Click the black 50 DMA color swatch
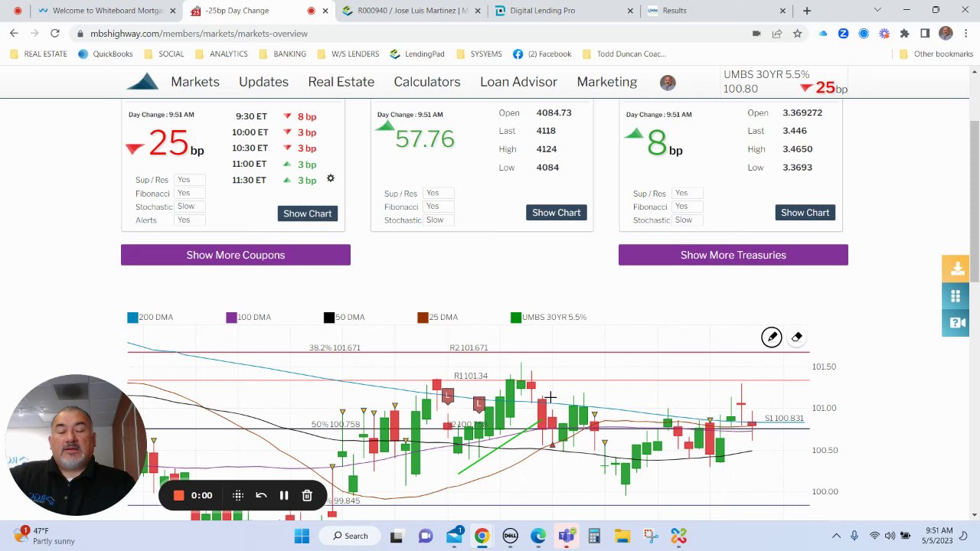980x551 pixels. tap(329, 317)
